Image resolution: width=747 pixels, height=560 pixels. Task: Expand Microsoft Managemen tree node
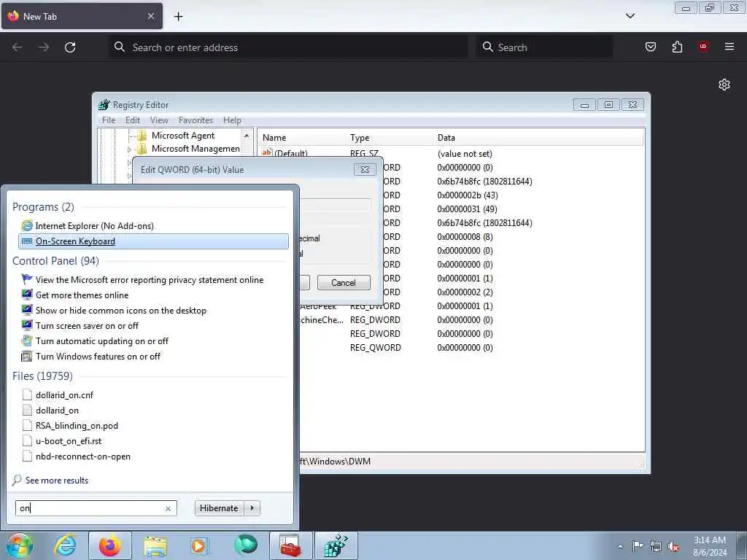coord(128,149)
